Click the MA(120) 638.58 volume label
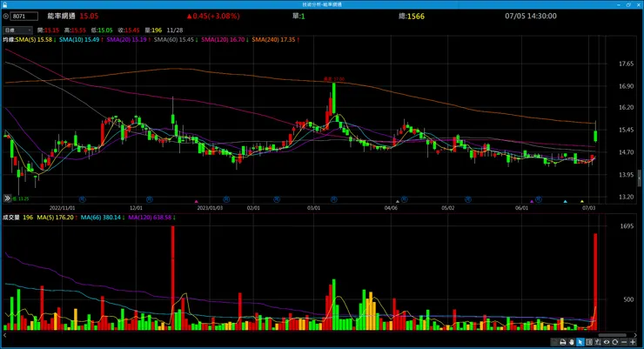644x349 pixels. click(151, 218)
